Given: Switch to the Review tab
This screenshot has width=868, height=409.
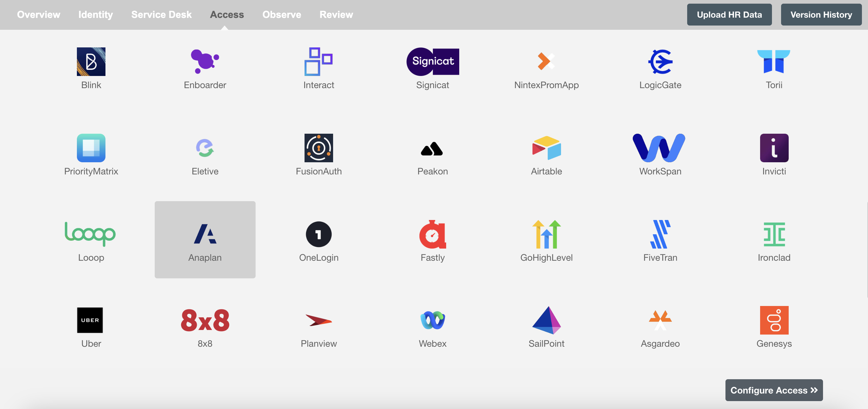Looking at the screenshot, I should [x=336, y=14].
